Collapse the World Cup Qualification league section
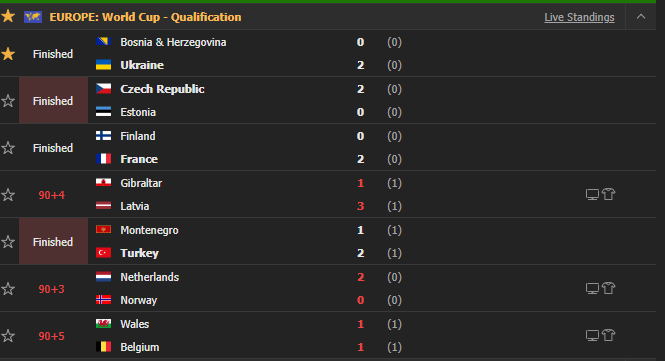This screenshot has height=361, width=665. (x=641, y=17)
